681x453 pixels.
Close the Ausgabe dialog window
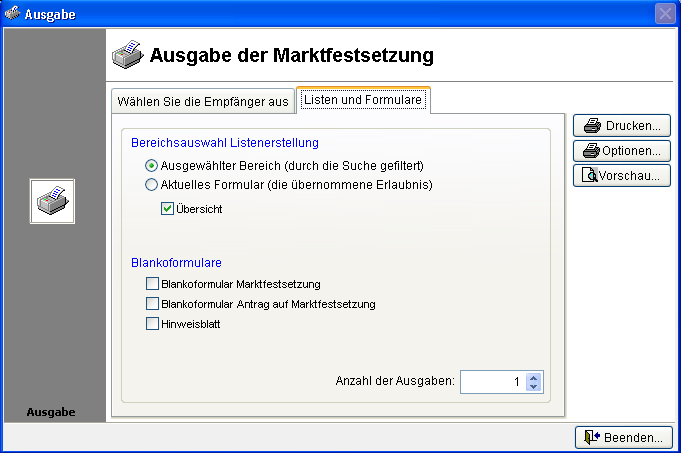click(x=665, y=14)
